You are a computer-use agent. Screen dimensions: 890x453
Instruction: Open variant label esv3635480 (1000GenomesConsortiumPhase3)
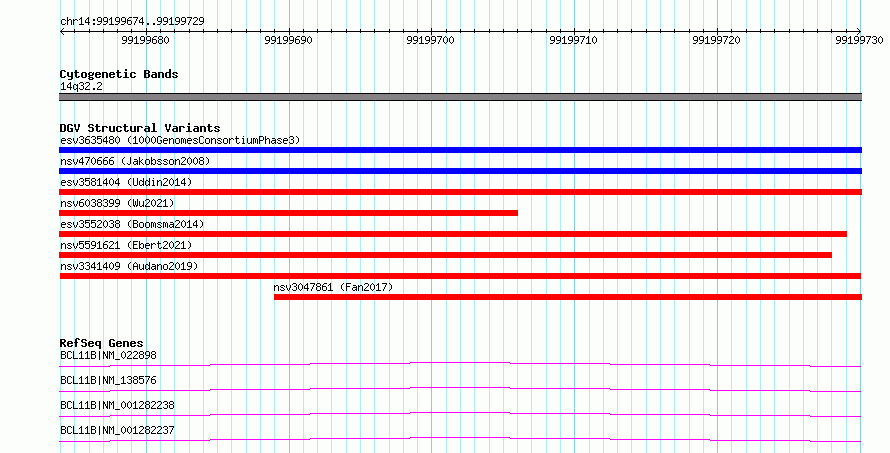pyautogui.click(x=180, y=140)
